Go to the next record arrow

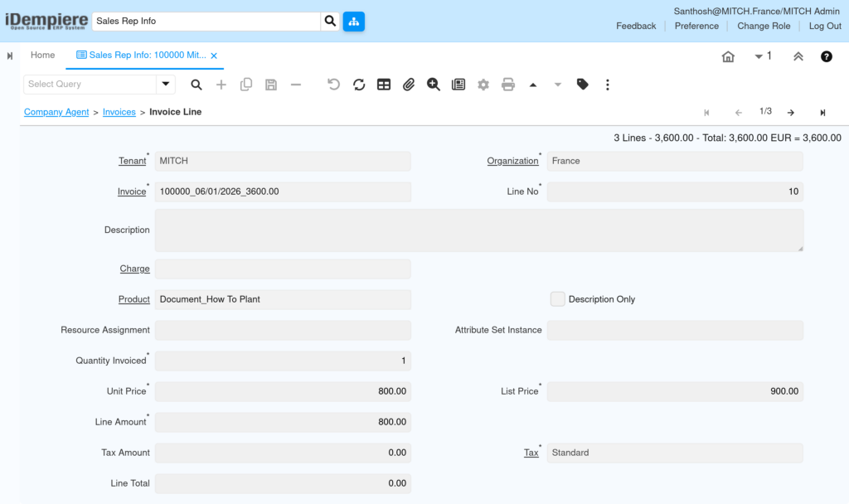click(x=791, y=113)
